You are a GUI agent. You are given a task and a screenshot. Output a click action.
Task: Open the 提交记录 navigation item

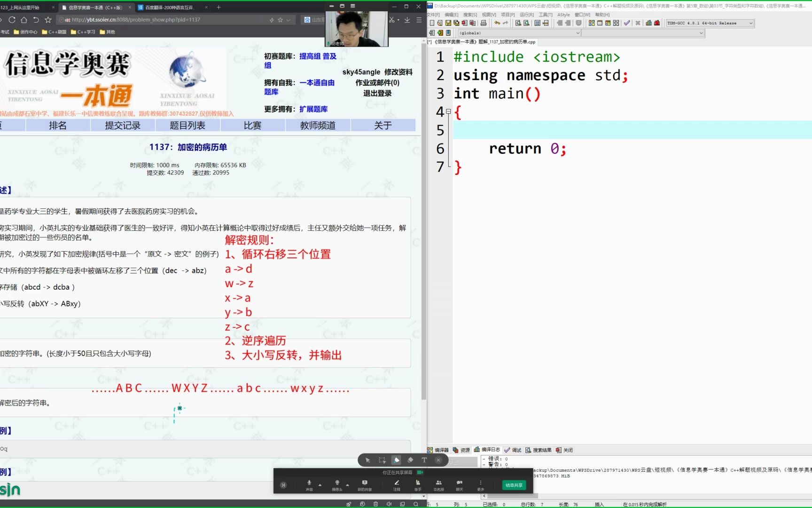coord(123,125)
